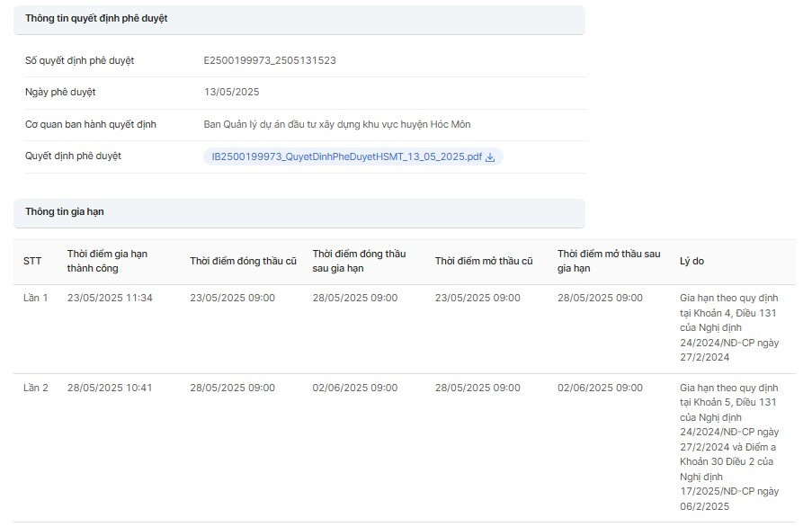Select the 'Lần 2' extension row label
Viewport: 812px width, 527px height.
tap(36, 389)
